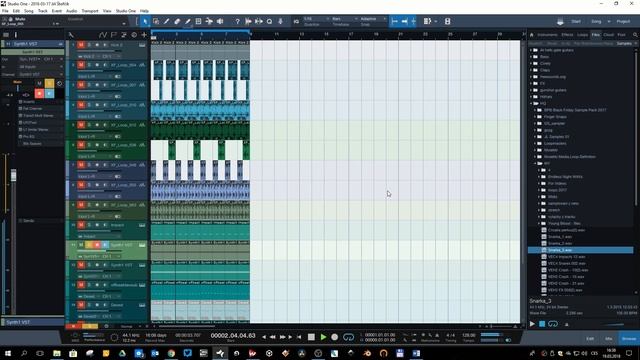
Task: Toggle the inspector Mute button
Action: [x=39, y=84]
